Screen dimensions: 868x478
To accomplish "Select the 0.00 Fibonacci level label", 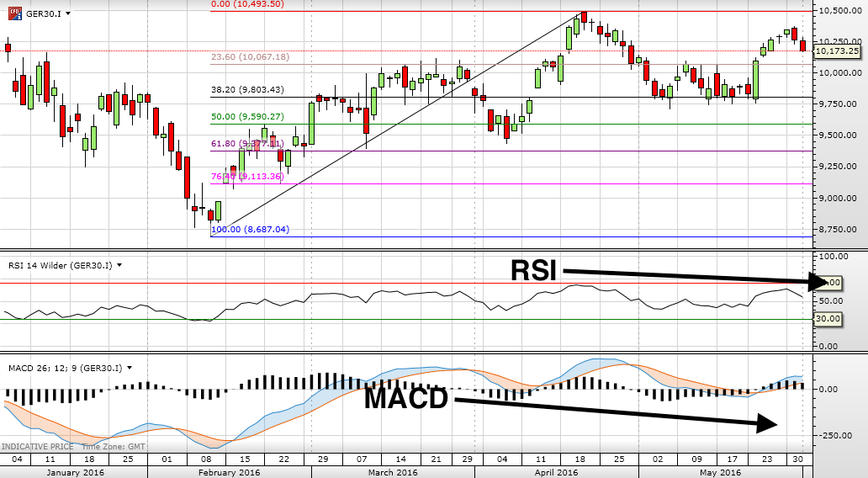I will point(247,4).
